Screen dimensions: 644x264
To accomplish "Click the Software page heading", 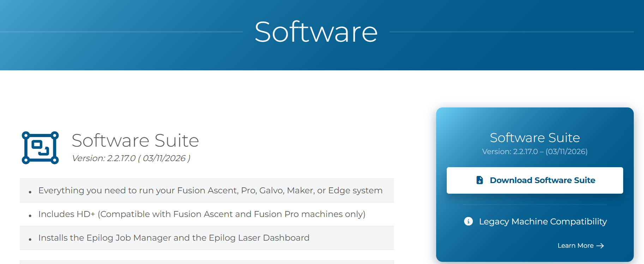I will 316,32.
